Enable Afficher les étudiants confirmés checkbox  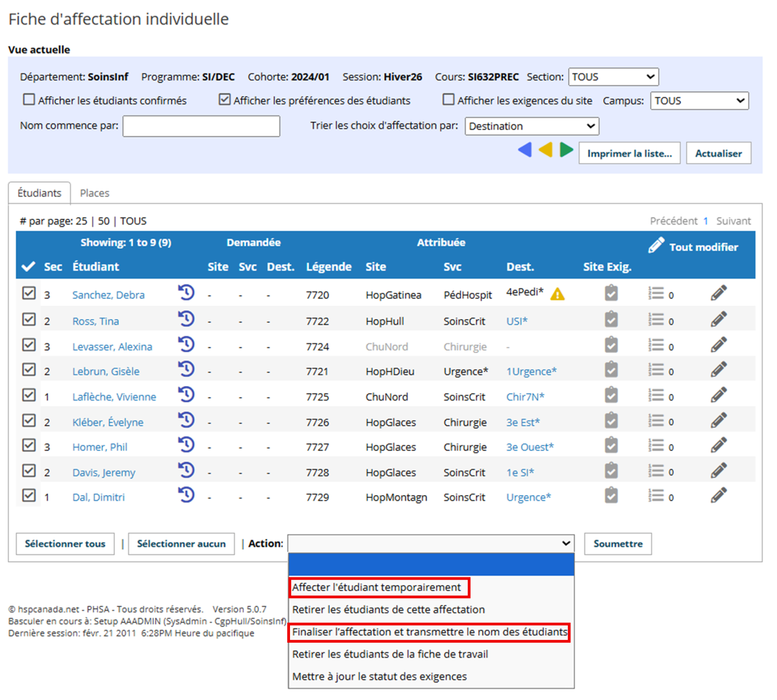29,100
